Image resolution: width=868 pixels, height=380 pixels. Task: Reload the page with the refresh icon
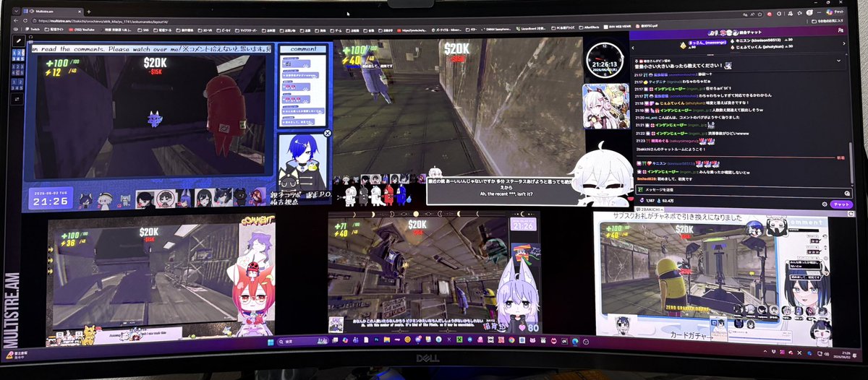[x=25, y=21]
